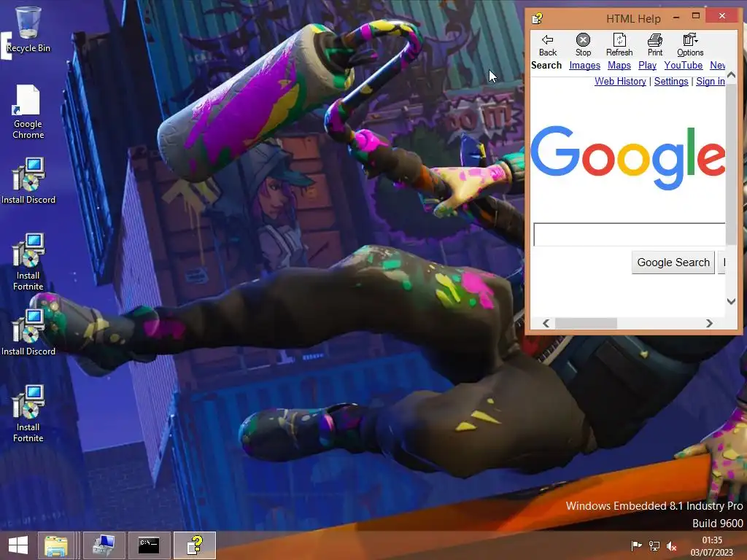This screenshot has height=560, width=747.
Task: Refresh the HTML Help page
Action: pos(619,45)
